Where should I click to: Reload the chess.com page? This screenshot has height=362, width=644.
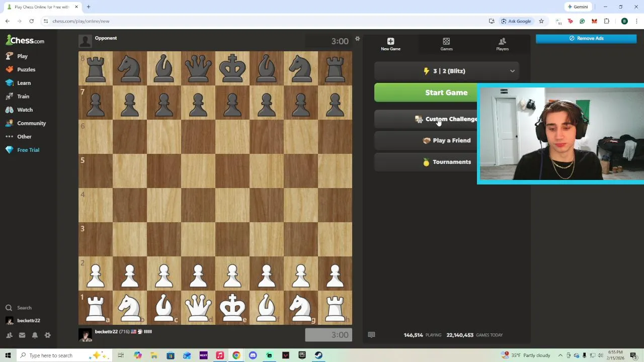31,21
